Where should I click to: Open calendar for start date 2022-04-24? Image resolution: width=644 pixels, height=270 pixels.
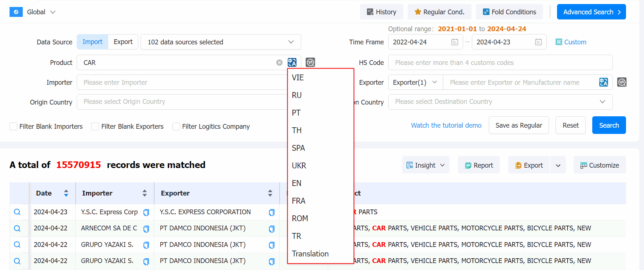point(455,42)
